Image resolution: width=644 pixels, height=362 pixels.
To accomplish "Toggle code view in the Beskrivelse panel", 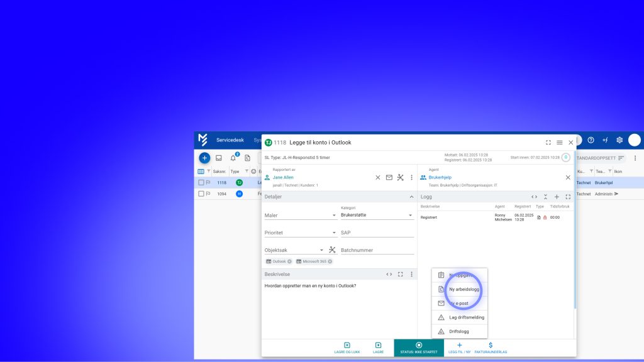I will click(389, 274).
